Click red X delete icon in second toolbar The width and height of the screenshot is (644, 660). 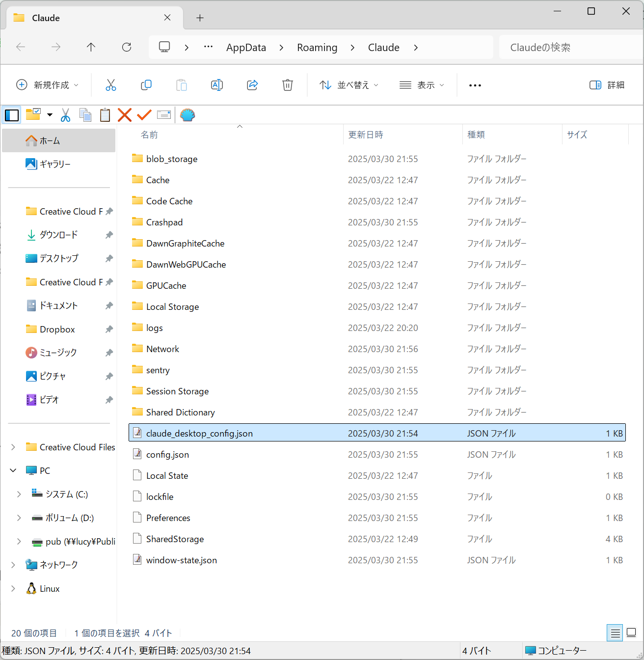coord(125,115)
